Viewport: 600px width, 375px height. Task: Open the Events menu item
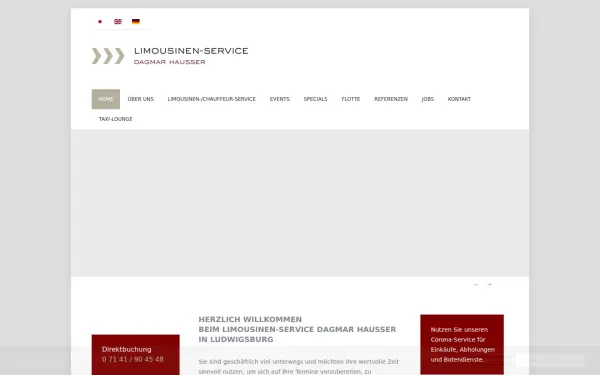click(x=280, y=99)
